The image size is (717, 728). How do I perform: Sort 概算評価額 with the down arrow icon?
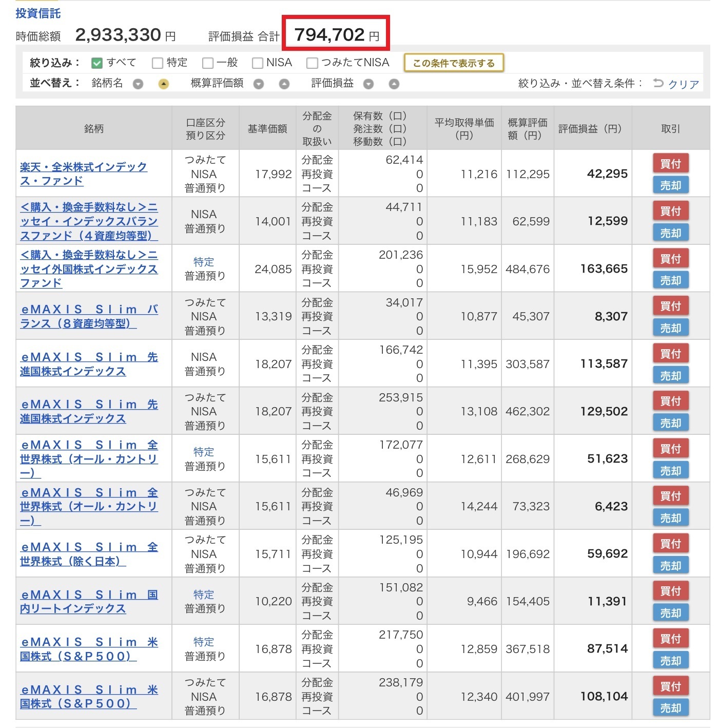pyautogui.click(x=259, y=84)
